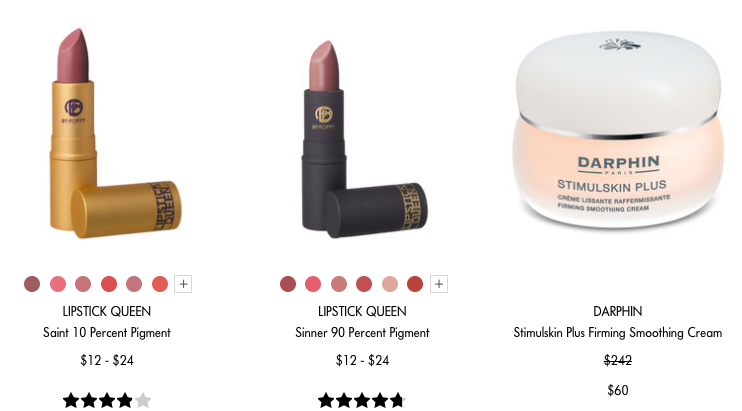
Task: Pick sixth brick red swatch for Sinner
Action: click(x=415, y=284)
